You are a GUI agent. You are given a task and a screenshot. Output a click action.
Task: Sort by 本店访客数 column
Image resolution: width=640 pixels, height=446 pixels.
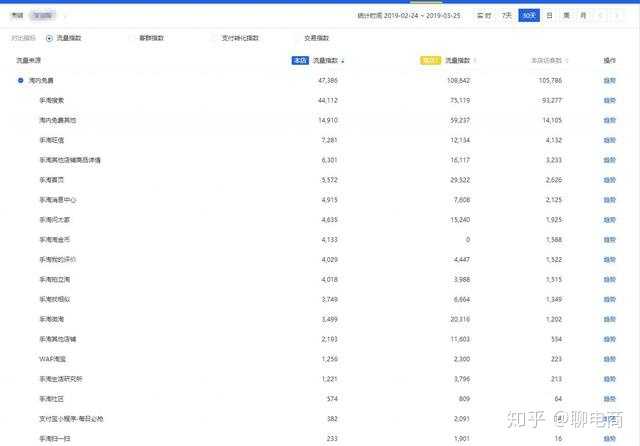click(546, 61)
